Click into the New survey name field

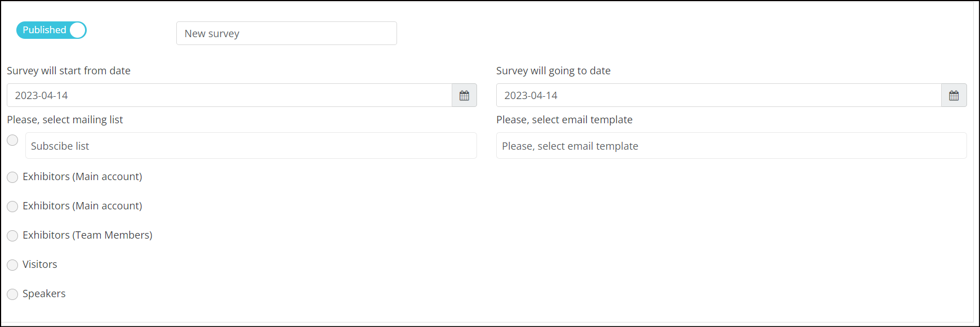[287, 33]
